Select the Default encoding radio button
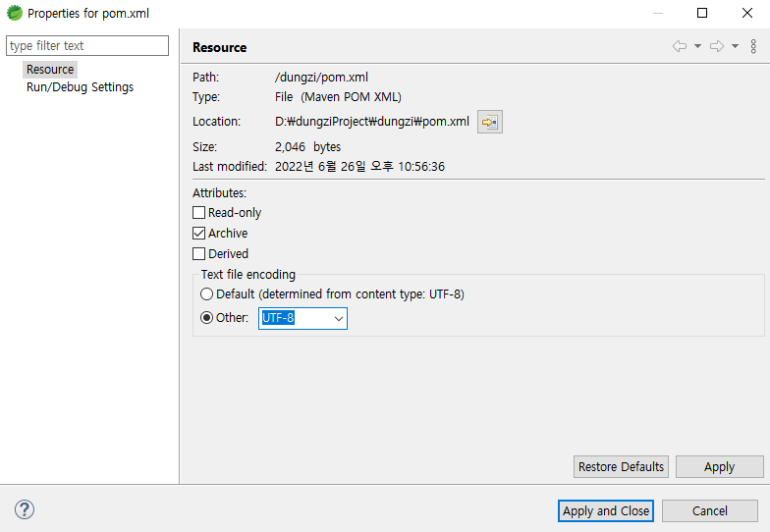The image size is (770, 532). pos(206,294)
